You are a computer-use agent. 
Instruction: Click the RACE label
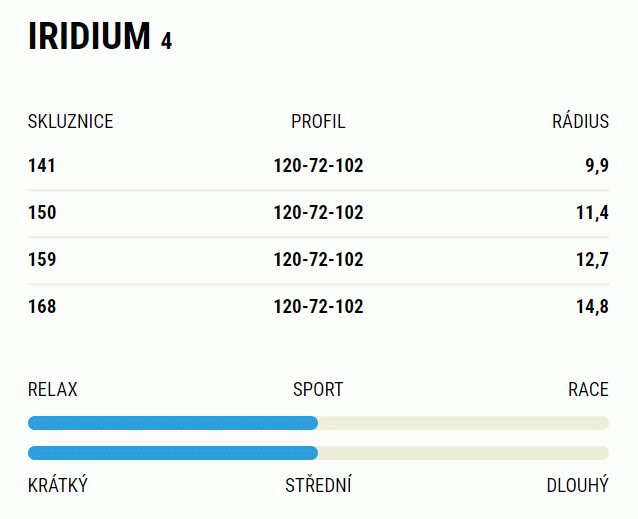coord(588,390)
